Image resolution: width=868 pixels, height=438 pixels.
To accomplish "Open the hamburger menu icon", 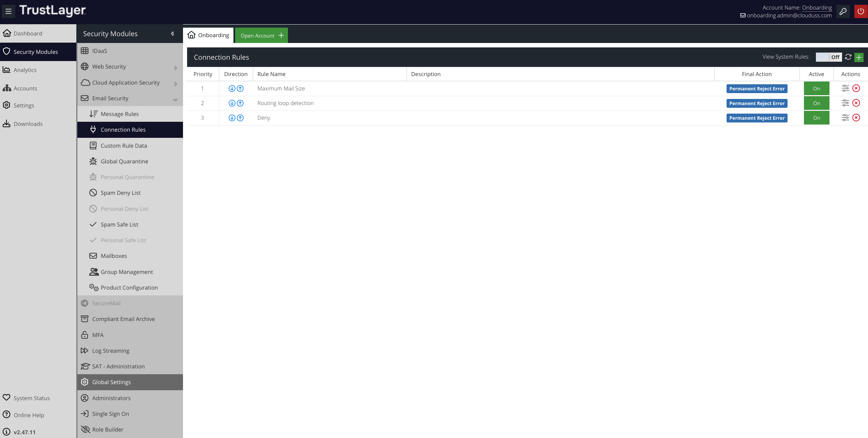I will pyautogui.click(x=9, y=11).
